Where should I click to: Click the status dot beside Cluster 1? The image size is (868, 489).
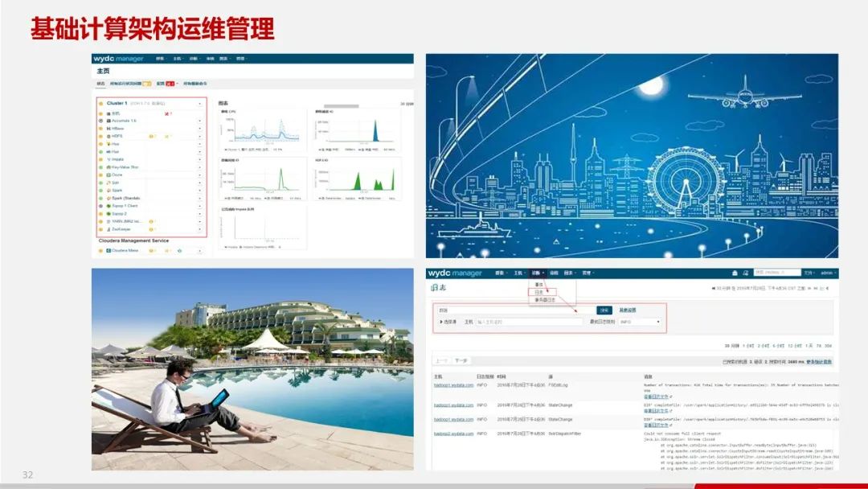coord(100,103)
